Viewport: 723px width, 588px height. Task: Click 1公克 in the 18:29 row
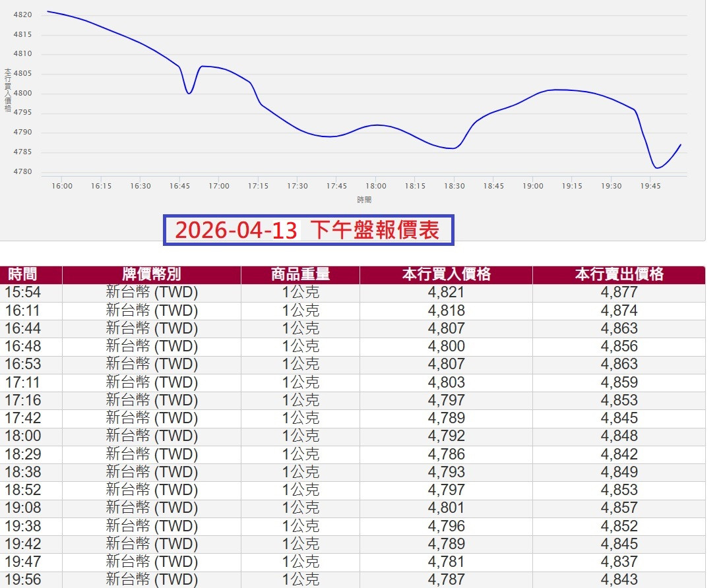click(x=300, y=454)
